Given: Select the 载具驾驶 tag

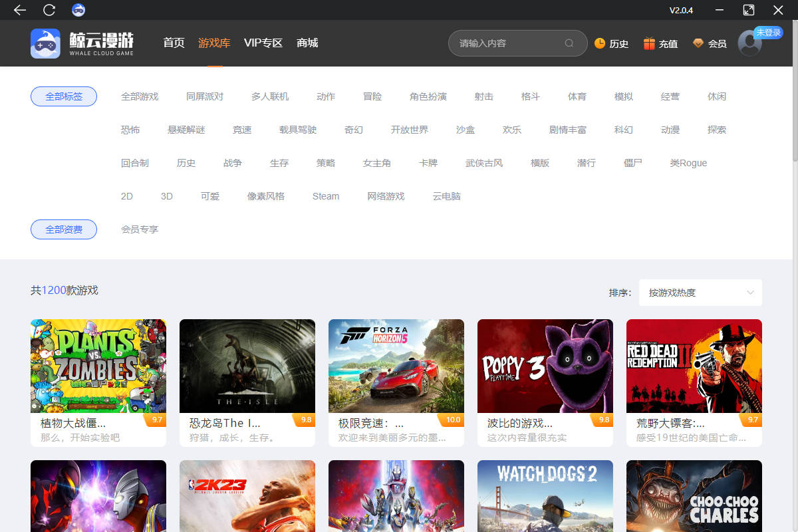Looking at the screenshot, I should [298, 130].
